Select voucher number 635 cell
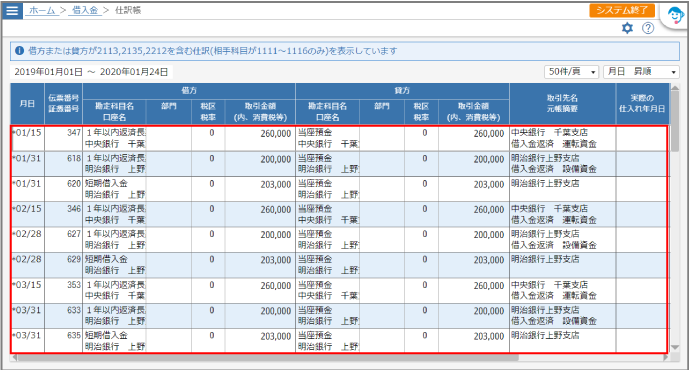The width and height of the screenshot is (689, 370). (x=63, y=341)
